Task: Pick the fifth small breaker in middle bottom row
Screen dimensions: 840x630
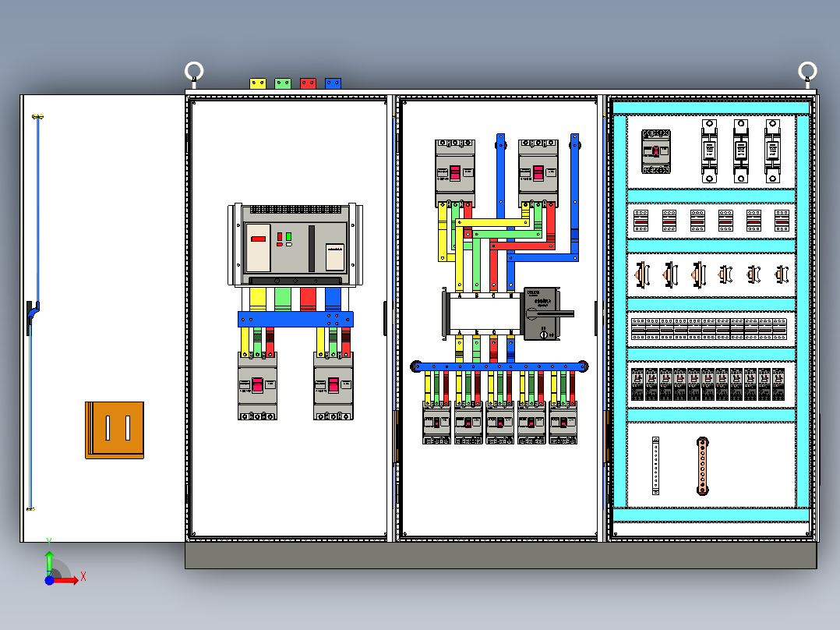Action: click(563, 423)
